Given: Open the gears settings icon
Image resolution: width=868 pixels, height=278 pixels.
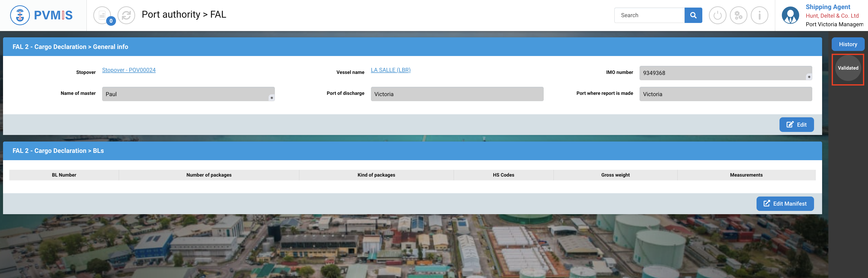Looking at the screenshot, I should pyautogui.click(x=738, y=15).
